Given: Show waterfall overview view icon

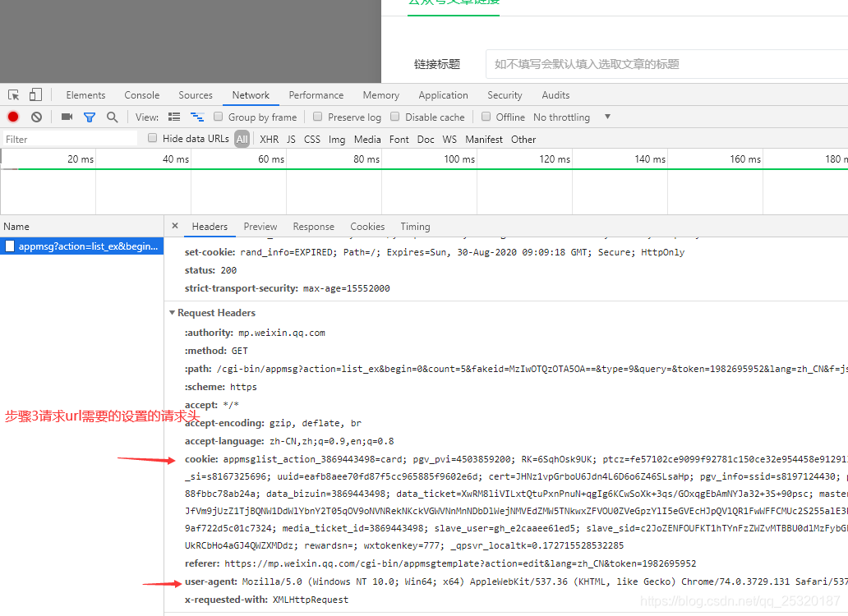Looking at the screenshot, I should [197, 117].
